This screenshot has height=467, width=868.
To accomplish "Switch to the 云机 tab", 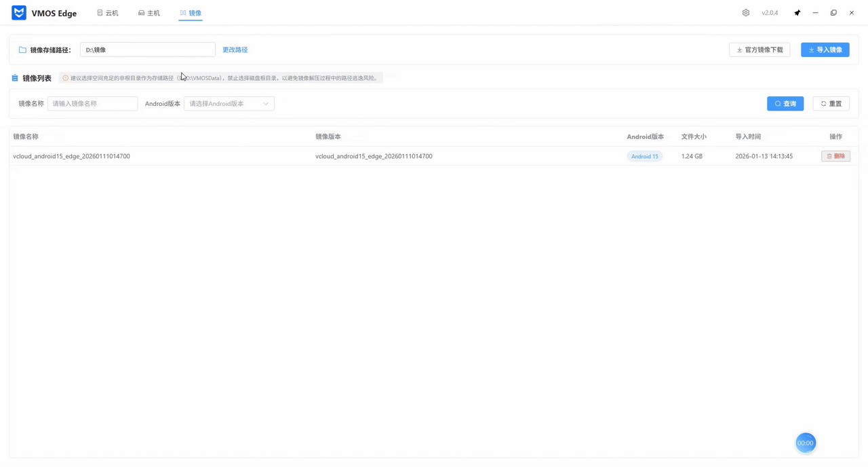I will (x=108, y=13).
